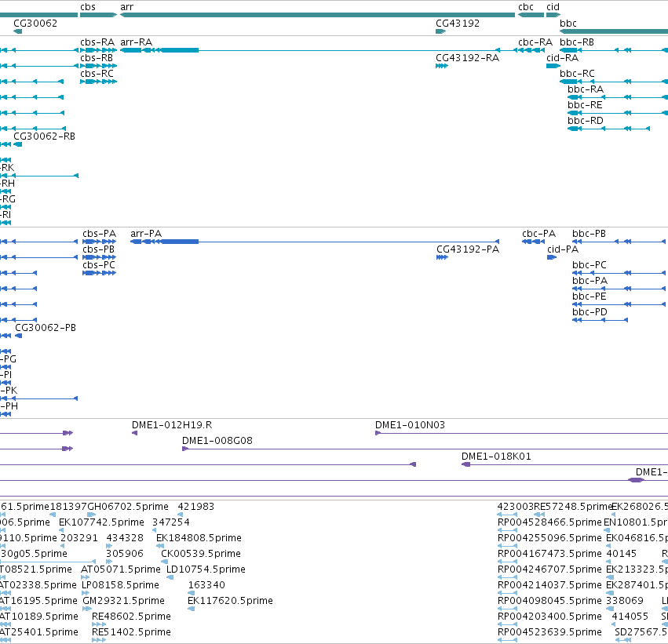Click the RP004255096.5prime EST label

pyautogui.click(x=549, y=538)
